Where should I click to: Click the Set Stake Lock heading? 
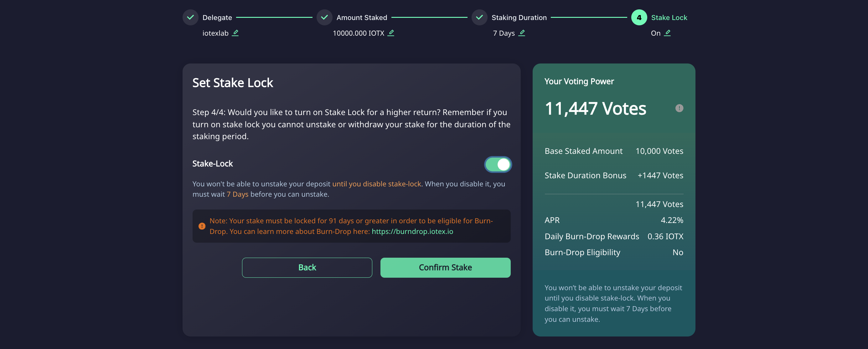(x=232, y=83)
